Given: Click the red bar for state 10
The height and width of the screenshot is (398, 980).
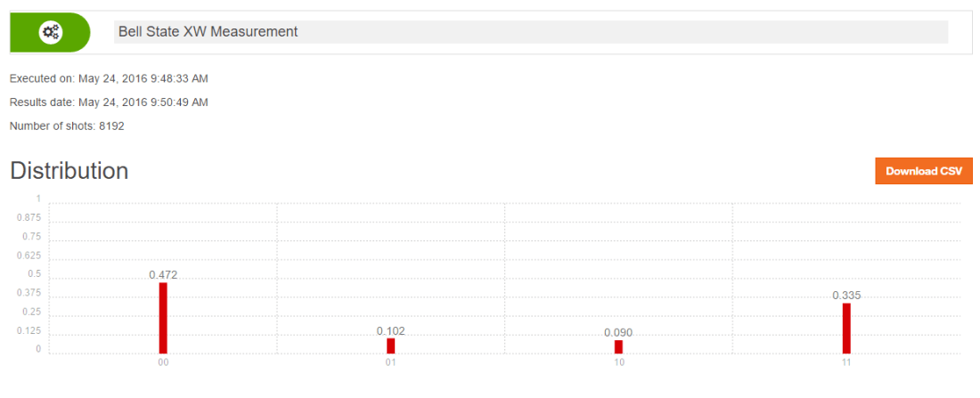Looking at the screenshot, I should point(618,346).
